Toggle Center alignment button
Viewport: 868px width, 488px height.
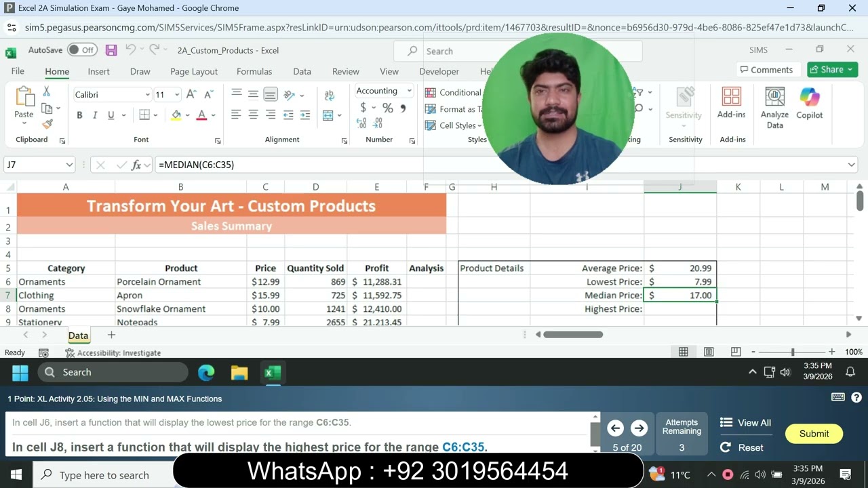[253, 115]
